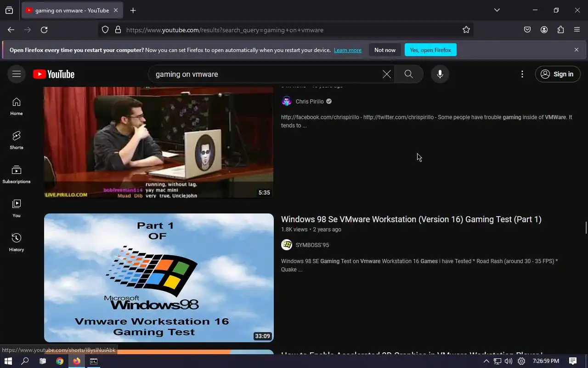Open the terminal taskbar icon
Screen dimensions: 588x368
tap(94, 361)
